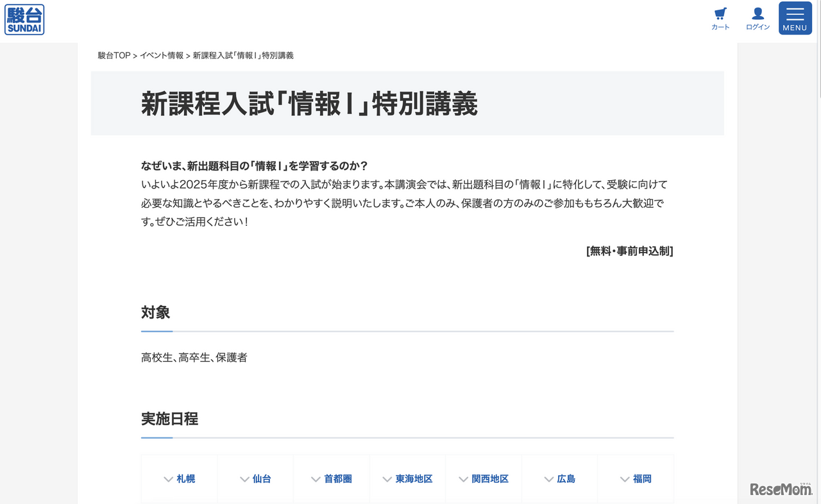
Task: Select the 福岡 tab
Action: 636,478
